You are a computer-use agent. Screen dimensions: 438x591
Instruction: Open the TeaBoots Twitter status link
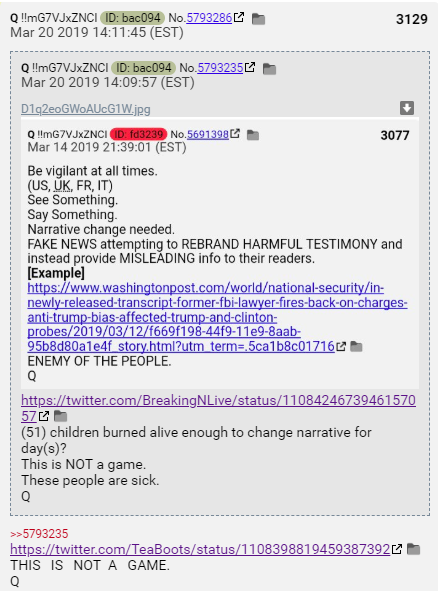click(x=200, y=549)
